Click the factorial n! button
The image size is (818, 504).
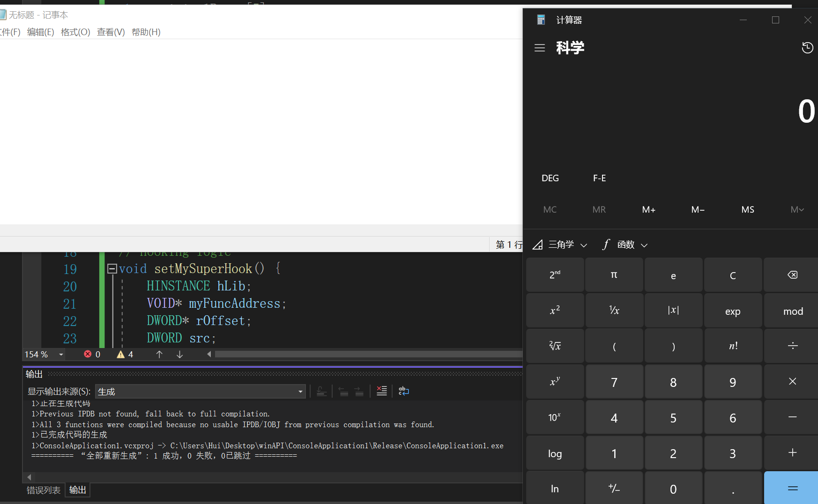point(733,346)
